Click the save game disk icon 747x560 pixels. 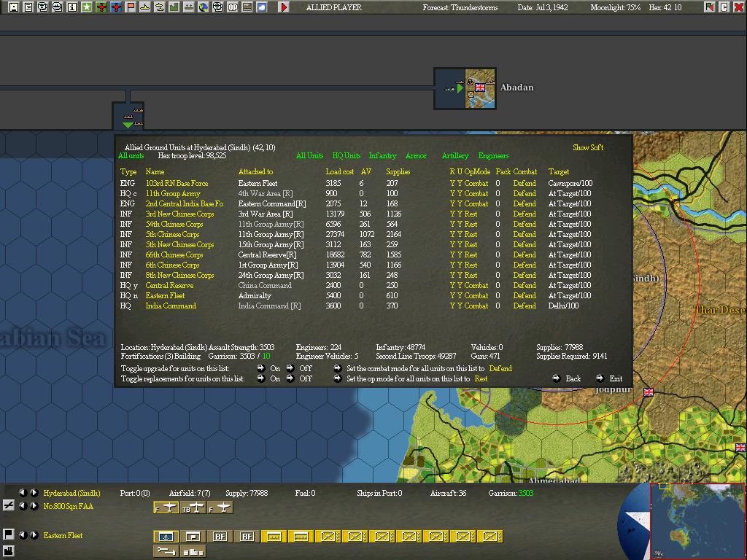tap(14, 7)
